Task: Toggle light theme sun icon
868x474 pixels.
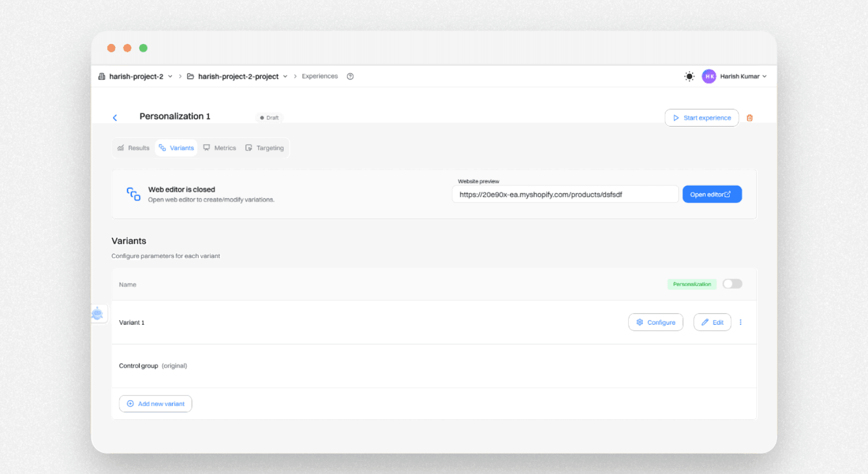Action: (689, 77)
